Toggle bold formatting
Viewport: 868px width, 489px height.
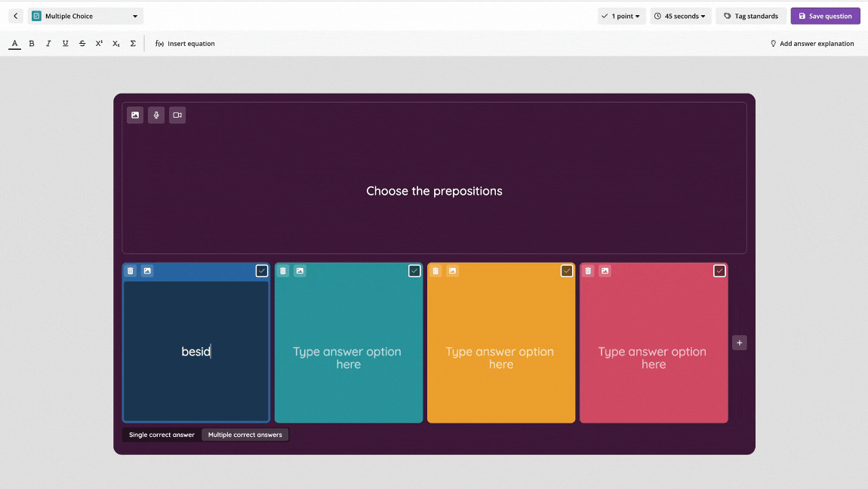click(x=32, y=44)
